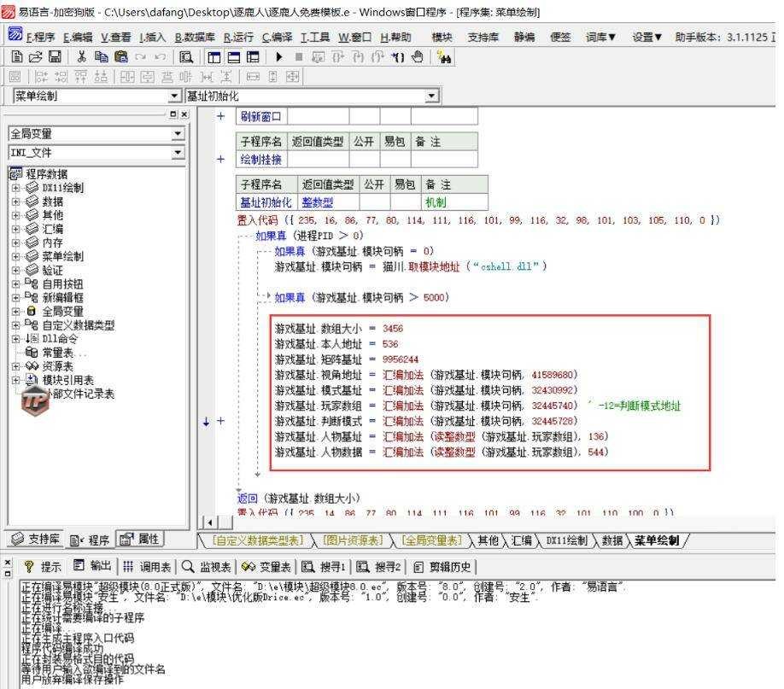Open the T.工具 menu
This screenshot has width=784, height=689.
314,37
